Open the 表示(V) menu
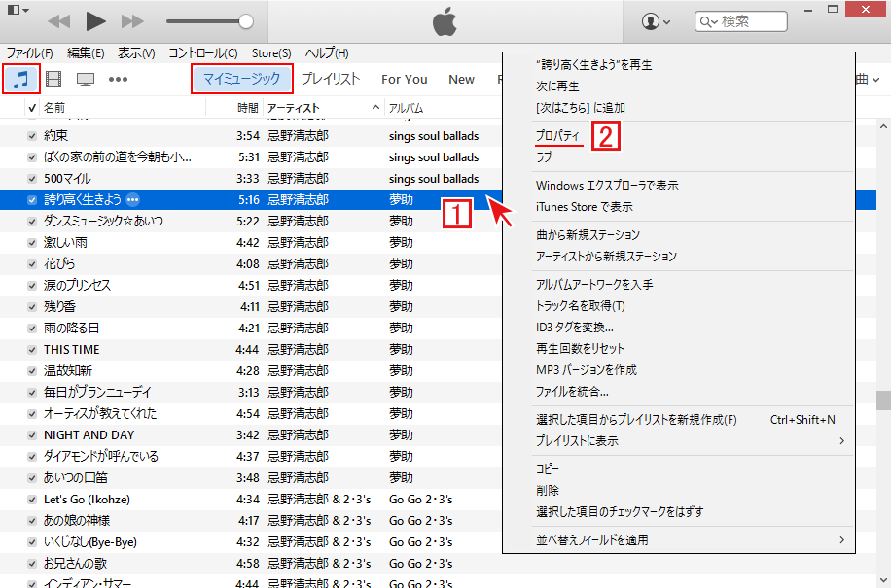 136,53
